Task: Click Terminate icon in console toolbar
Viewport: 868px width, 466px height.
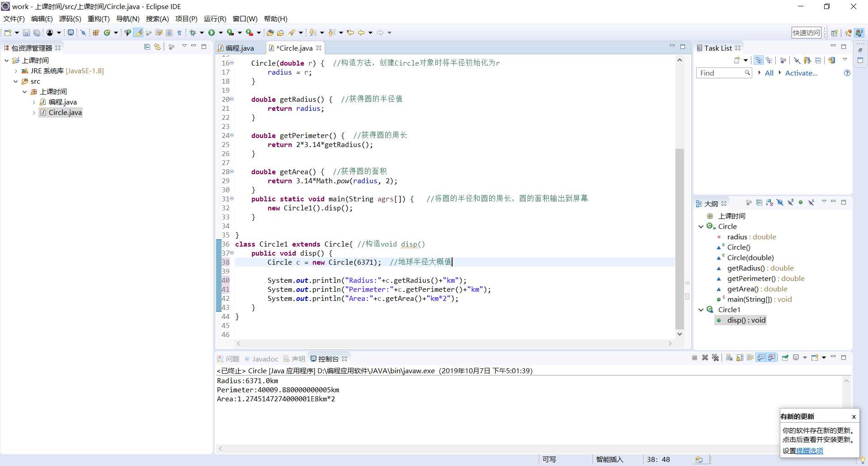Action: (x=694, y=358)
